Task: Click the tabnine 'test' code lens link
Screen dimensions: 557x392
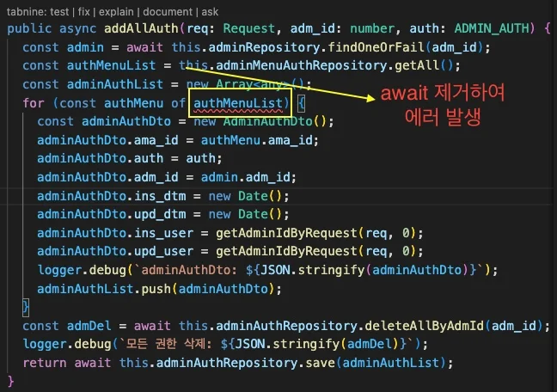Action: click(x=59, y=12)
